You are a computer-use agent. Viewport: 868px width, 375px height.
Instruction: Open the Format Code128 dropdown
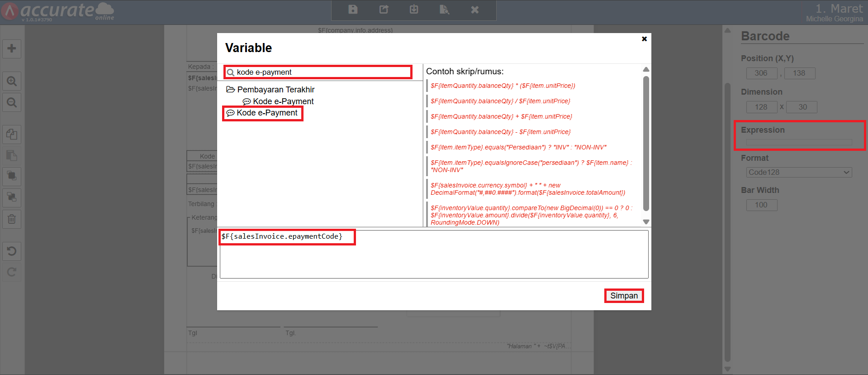[798, 172]
